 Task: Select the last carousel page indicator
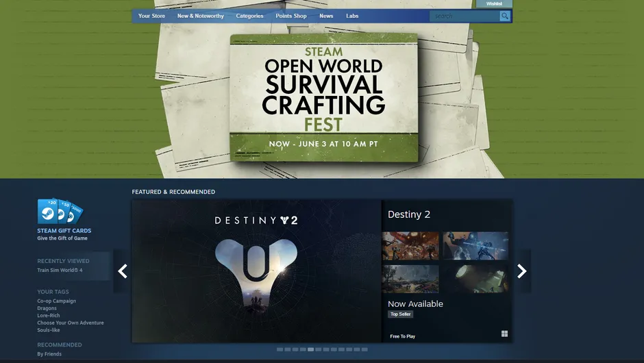(364, 349)
